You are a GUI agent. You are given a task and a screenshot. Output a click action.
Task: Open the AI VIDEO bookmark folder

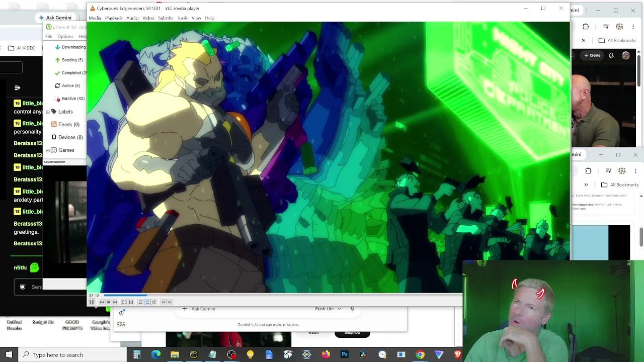pyautogui.click(x=22, y=48)
